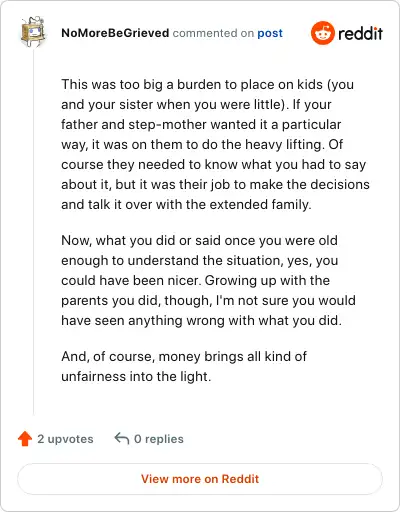Open the NoMoreBeGrieved username profile
Viewport: 400px width, 512px height.
(x=115, y=33)
